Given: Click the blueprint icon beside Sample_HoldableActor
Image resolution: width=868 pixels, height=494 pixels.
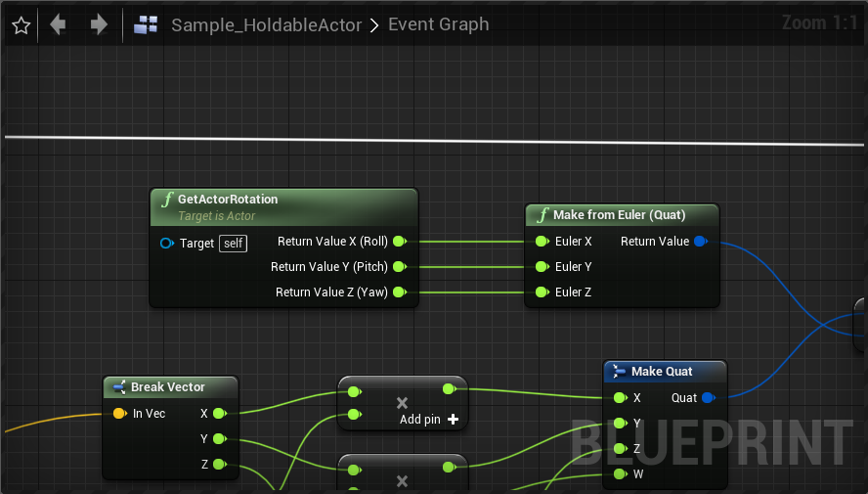Looking at the screenshot, I should (147, 25).
